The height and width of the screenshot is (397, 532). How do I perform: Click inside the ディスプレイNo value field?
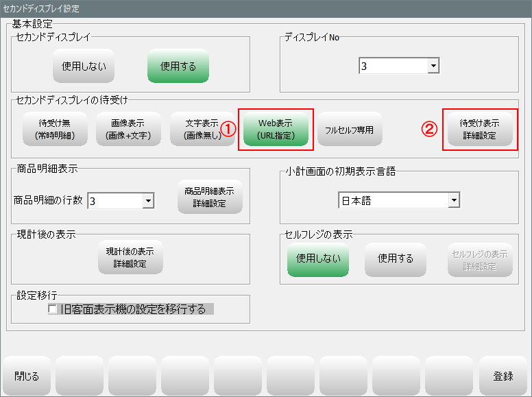392,67
